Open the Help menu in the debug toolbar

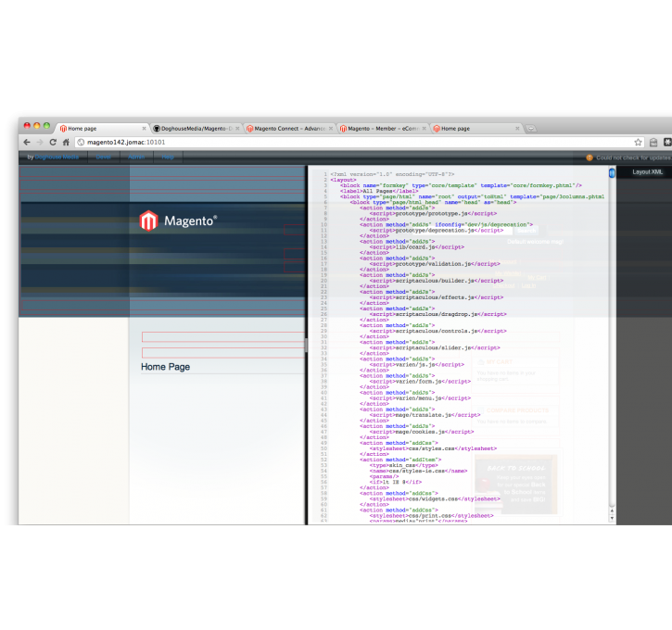click(x=168, y=157)
